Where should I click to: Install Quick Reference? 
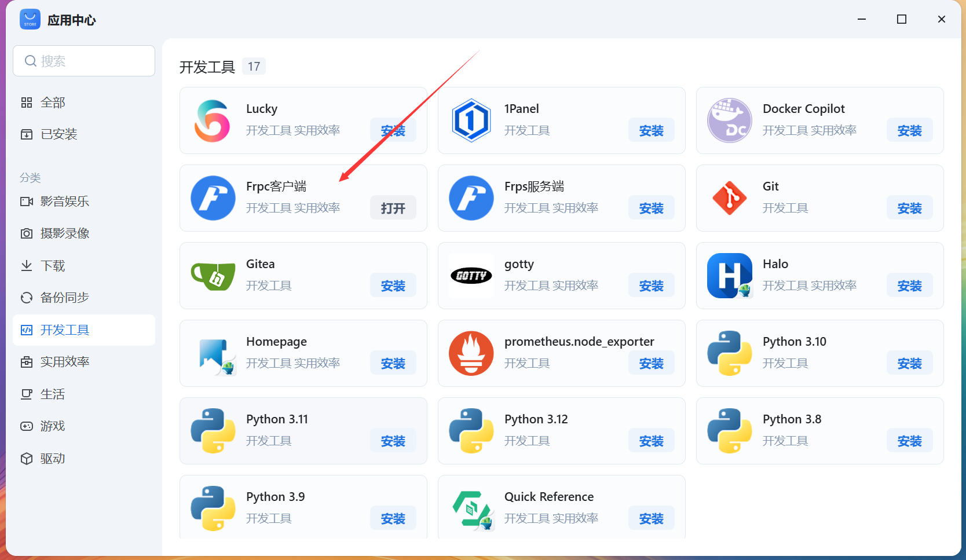[x=652, y=519]
